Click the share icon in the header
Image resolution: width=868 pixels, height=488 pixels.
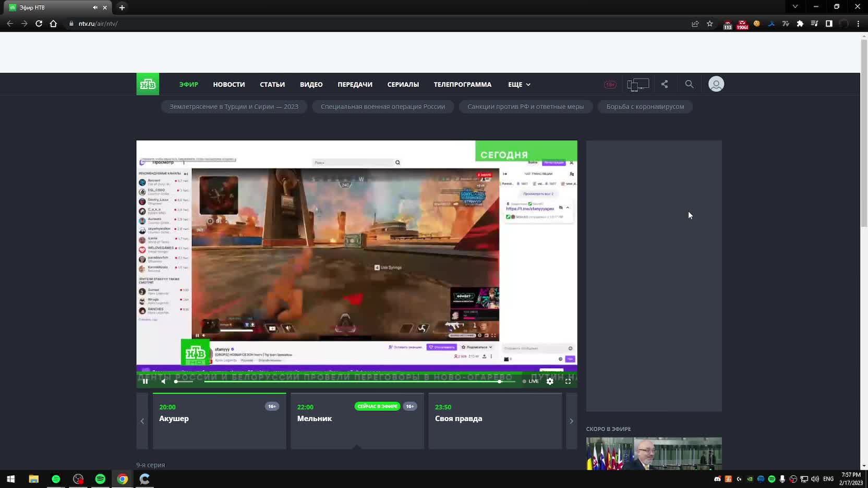pyautogui.click(x=665, y=84)
